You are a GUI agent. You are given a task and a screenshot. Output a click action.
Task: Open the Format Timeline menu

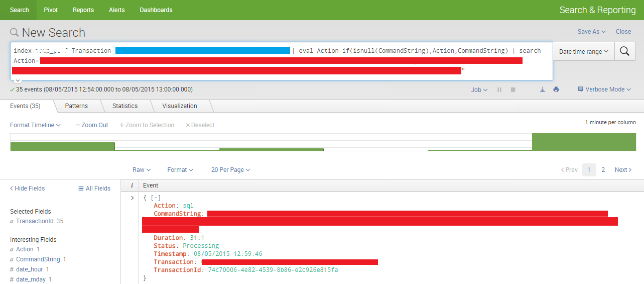coord(35,125)
